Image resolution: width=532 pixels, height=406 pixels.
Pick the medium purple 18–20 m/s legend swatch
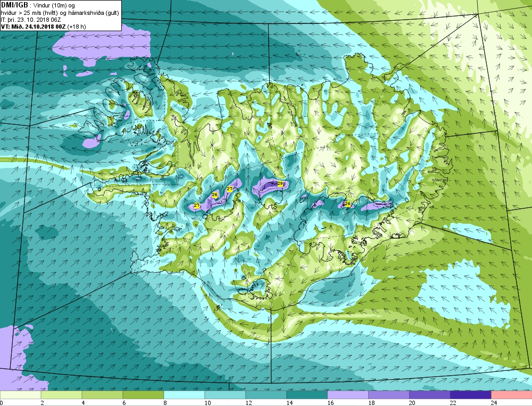(x=389, y=395)
